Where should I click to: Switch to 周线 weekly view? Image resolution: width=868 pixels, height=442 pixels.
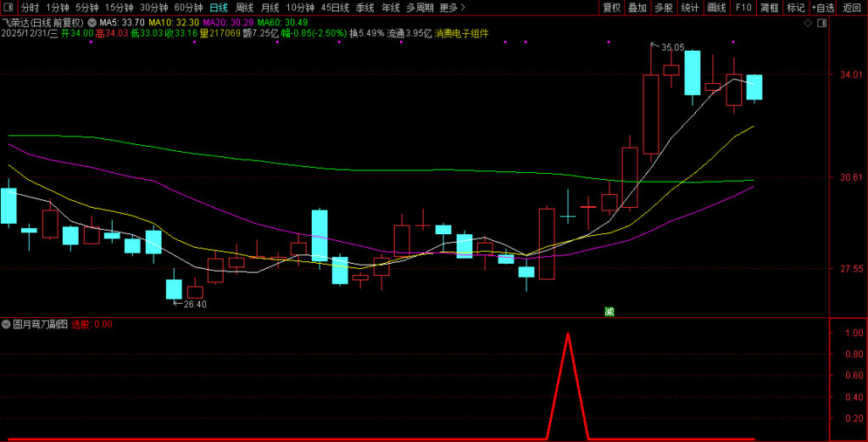click(244, 8)
